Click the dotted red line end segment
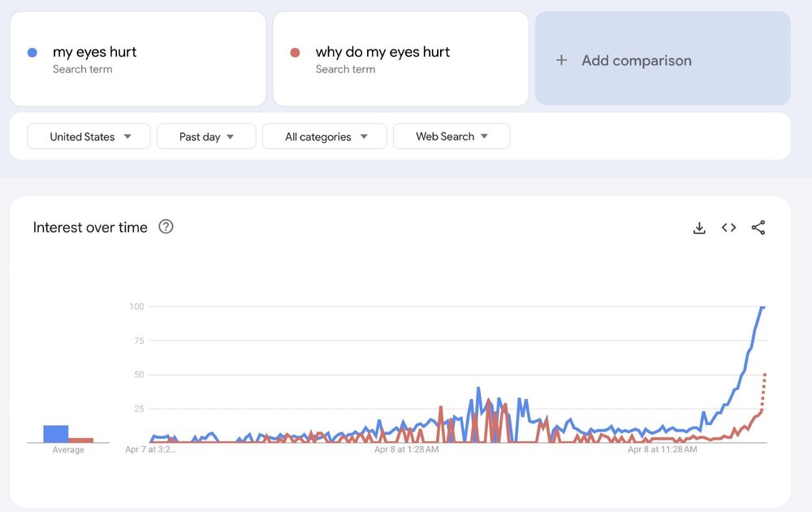The width and height of the screenshot is (812, 512). (763, 390)
